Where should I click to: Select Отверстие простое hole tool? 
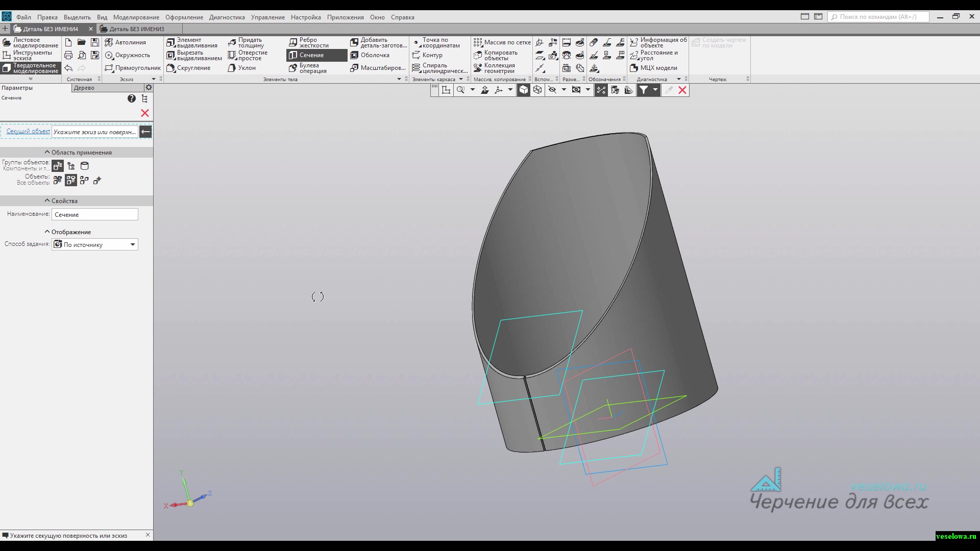pos(248,55)
